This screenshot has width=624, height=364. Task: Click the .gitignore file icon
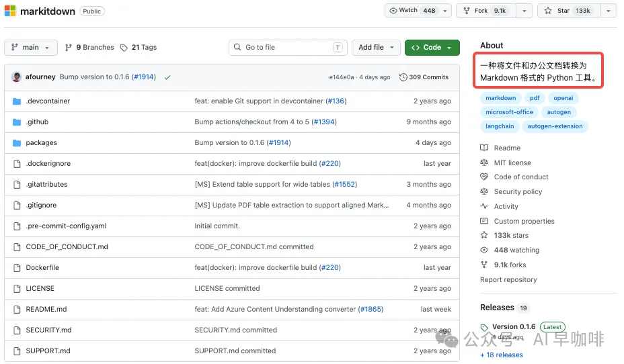coord(17,206)
